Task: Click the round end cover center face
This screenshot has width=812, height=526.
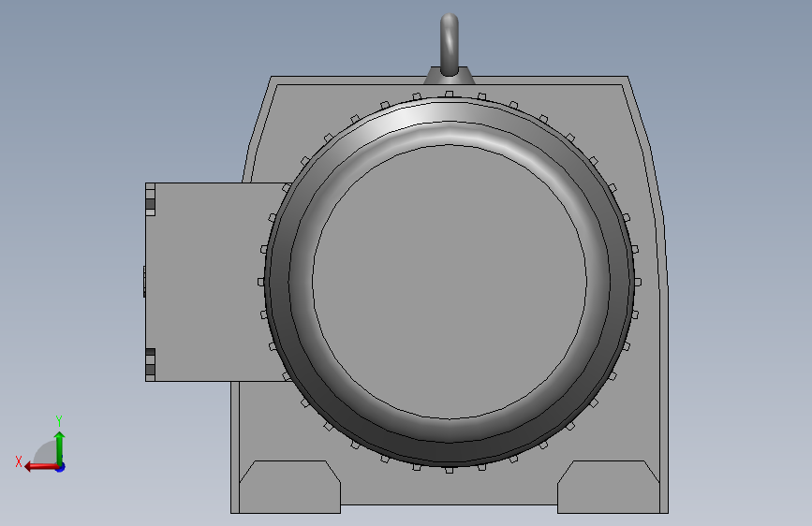Action: (450, 282)
